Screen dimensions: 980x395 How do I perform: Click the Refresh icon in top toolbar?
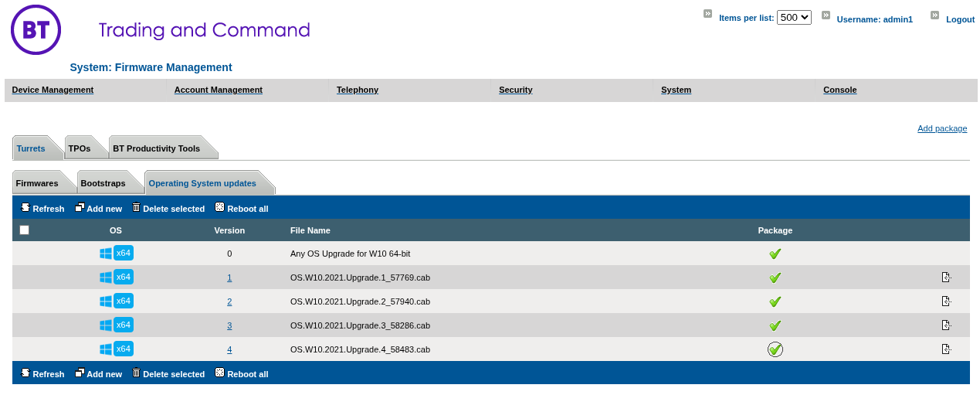[x=25, y=208]
